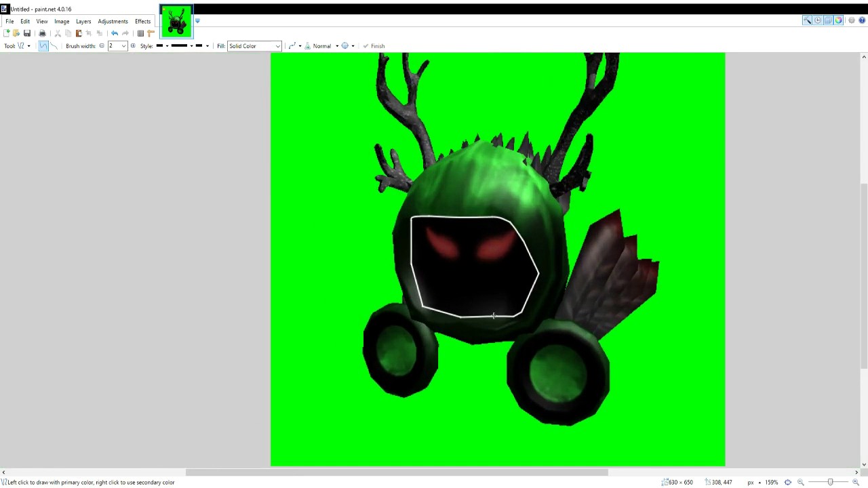Screen dimensions: 868x488
Task: Open the Adjustments menu
Action: coord(113,21)
